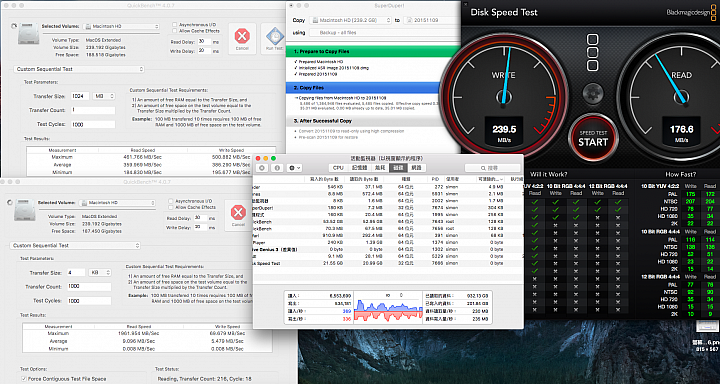Image resolution: width=720 pixels, height=384 pixels.
Task: Click the disk IO activity graph
Action: click(x=389, y=307)
